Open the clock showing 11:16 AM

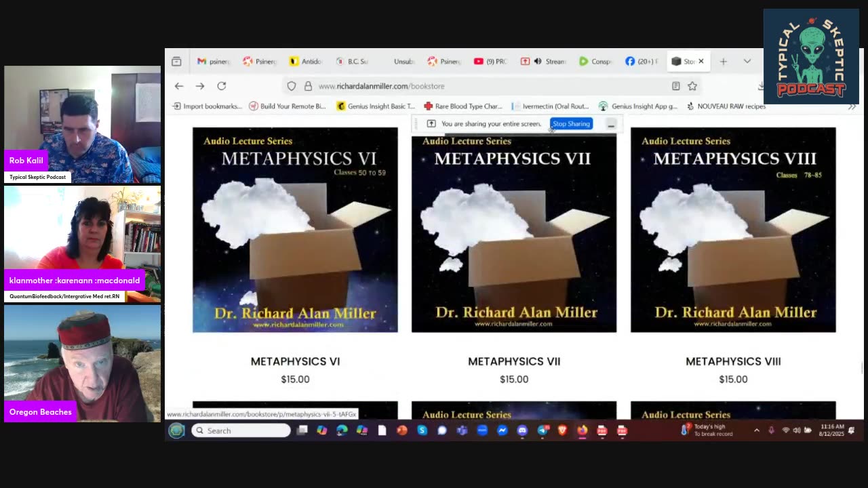(831, 430)
